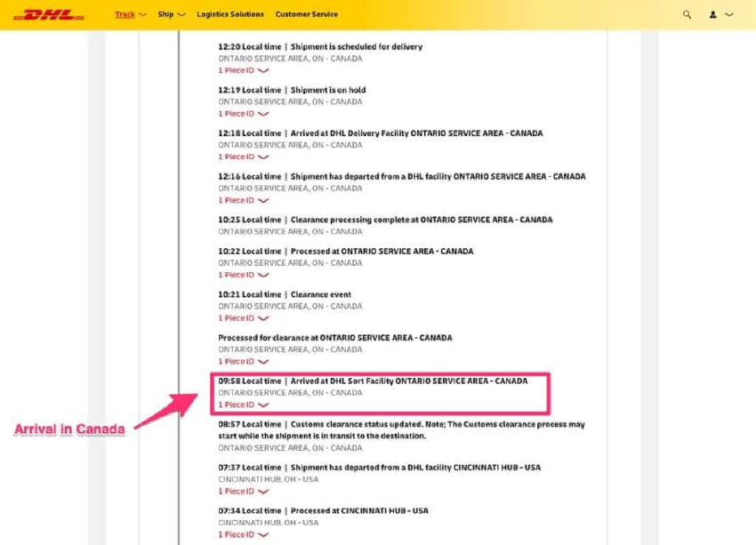Image resolution: width=756 pixels, height=545 pixels.
Task: Expand Piece ID under Customs clearance status updated
Action: point(243,460)
